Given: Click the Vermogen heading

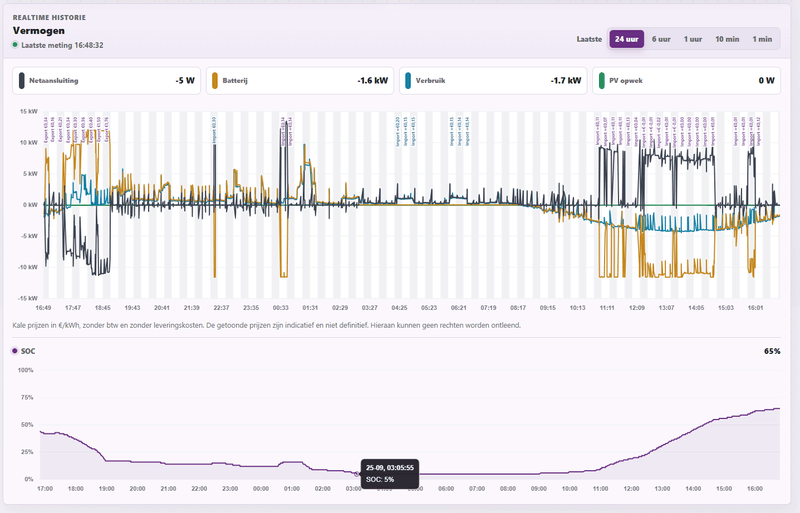Looking at the screenshot, I should pyautogui.click(x=39, y=31).
